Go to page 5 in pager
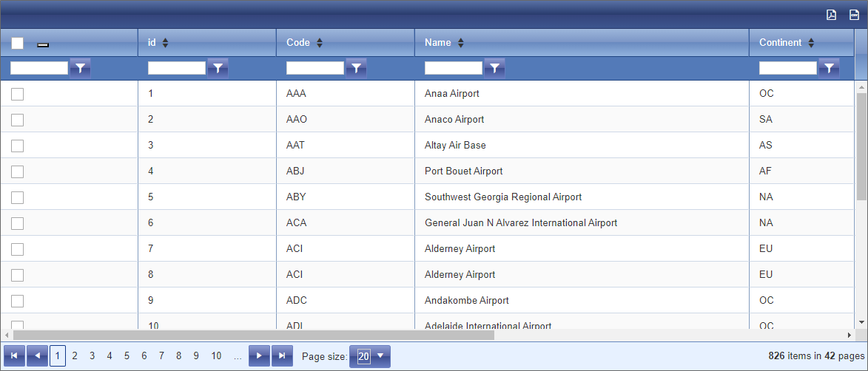Image resolution: width=868 pixels, height=371 pixels. pos(127,356)
